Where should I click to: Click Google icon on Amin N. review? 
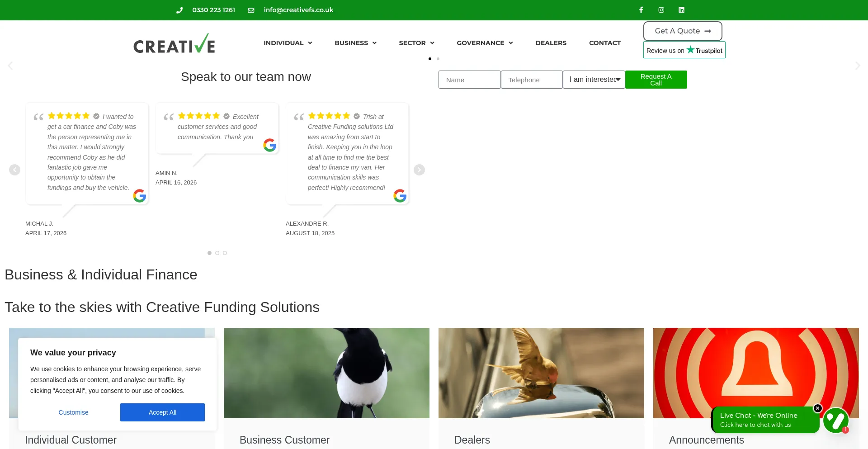pos(270,145)
